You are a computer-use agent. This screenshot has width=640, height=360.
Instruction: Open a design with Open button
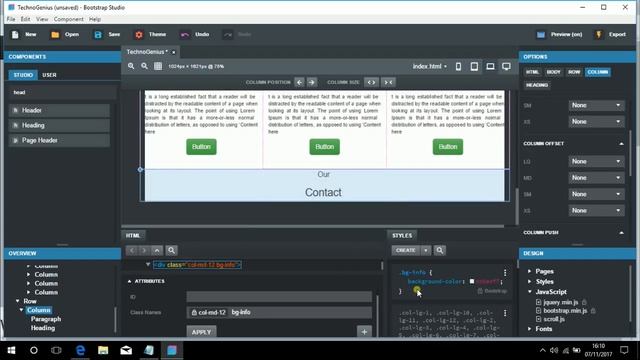click(x=65, y=35)
